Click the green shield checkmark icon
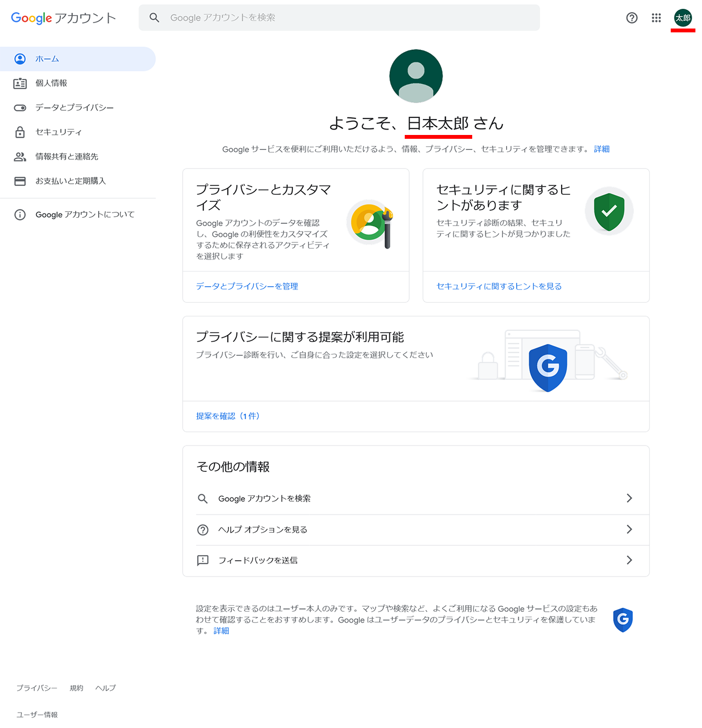The width and height of the screenshot is (702, 728). tap(609, 212)
